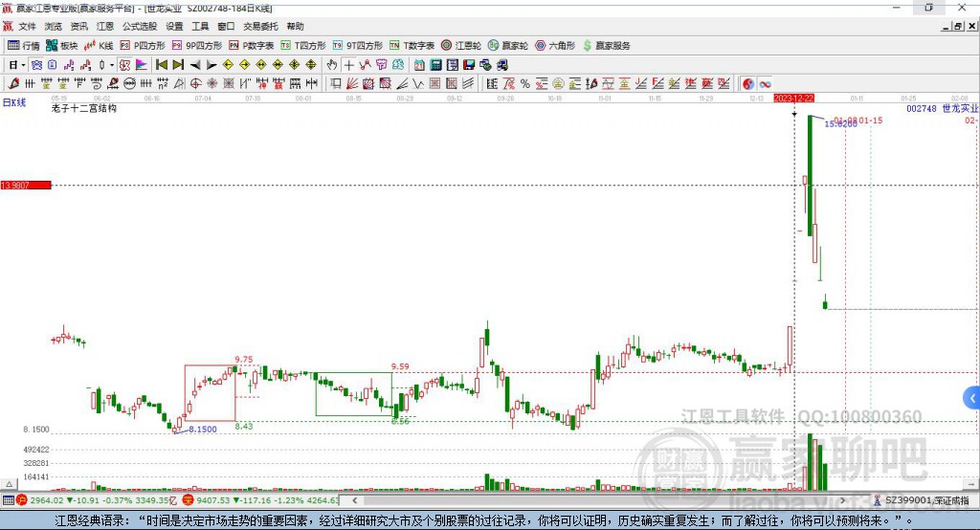Open the P四方形 tool

tap(143, 46)
